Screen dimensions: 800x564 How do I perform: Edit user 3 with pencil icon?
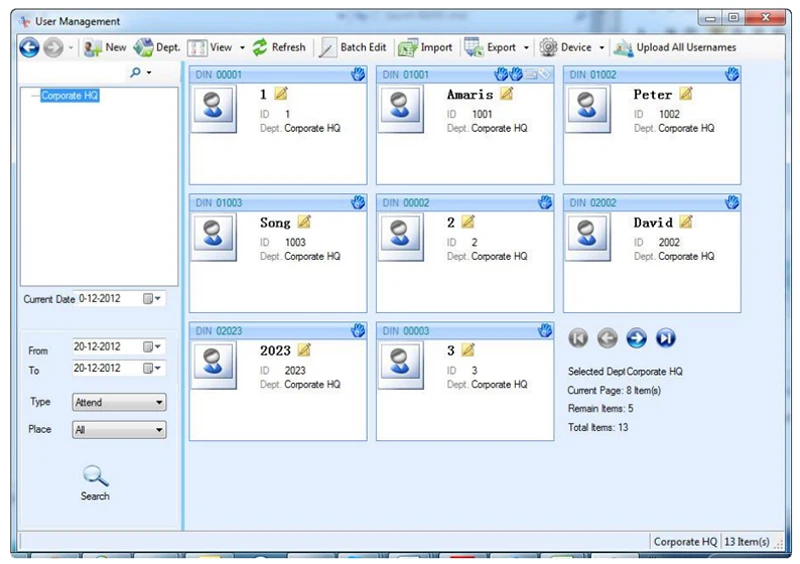468,350
